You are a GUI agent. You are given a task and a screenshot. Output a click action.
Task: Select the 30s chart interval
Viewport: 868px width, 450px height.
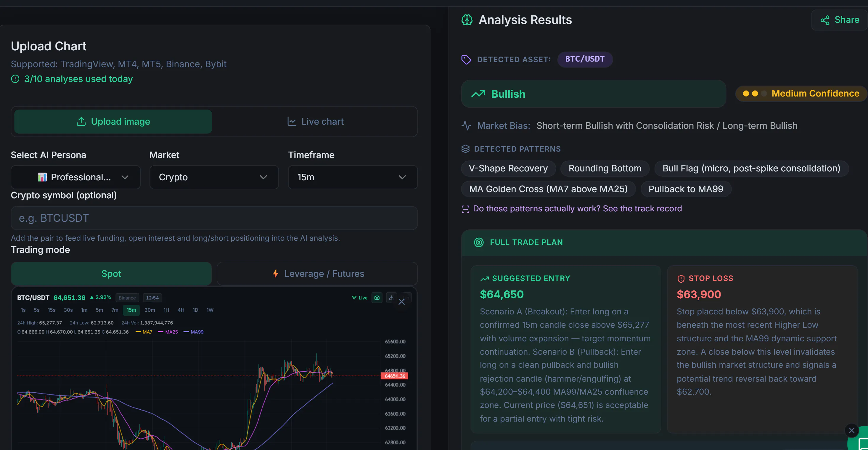pyautogui.click(x=68, y=310)
